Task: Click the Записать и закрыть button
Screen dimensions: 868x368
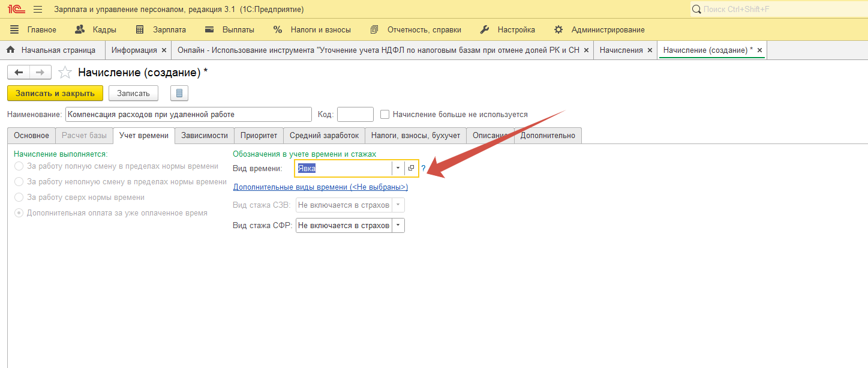Action: 55,93
